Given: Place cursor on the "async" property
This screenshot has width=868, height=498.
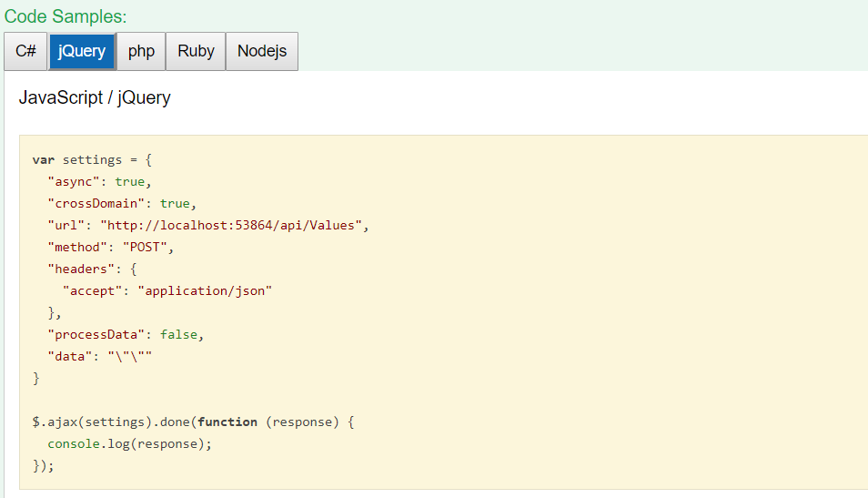Looking at the screenshot, I should pos(76,181).
